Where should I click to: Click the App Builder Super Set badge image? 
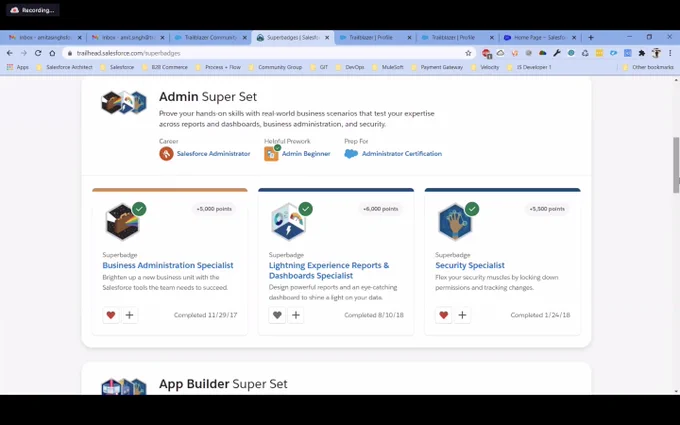click(124, 386)
